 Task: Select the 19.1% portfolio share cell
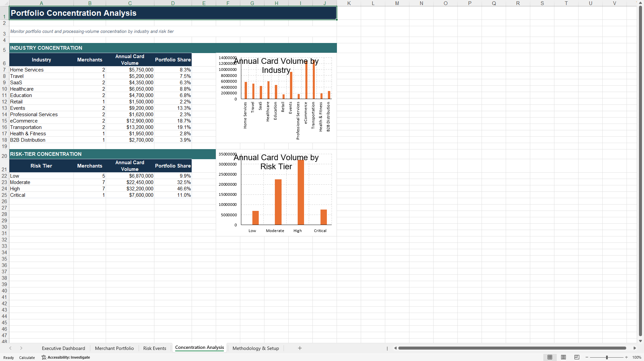tap(173, 127)
